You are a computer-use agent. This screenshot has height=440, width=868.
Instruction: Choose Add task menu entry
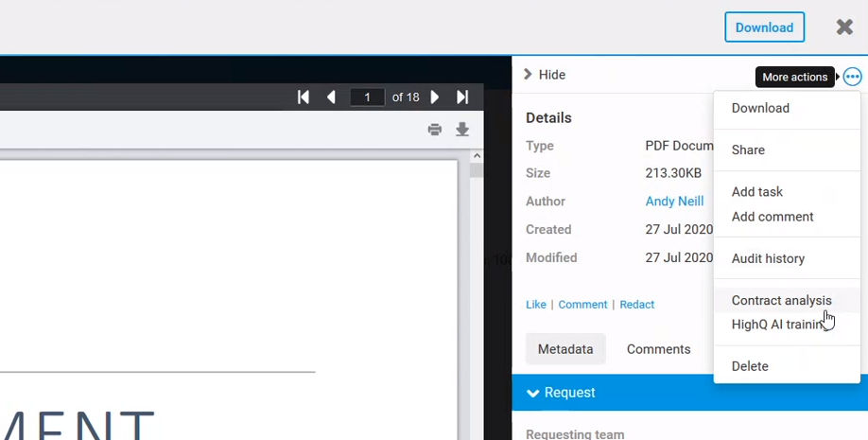click(x=756, y=192)
